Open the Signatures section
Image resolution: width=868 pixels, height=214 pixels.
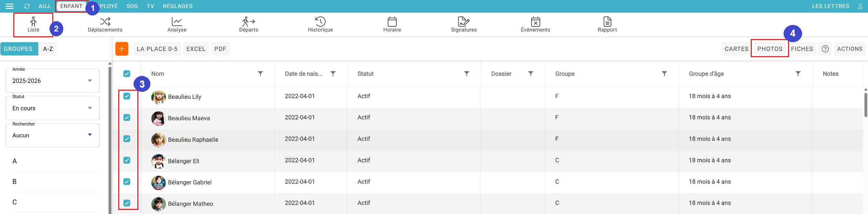pos(463,25)
